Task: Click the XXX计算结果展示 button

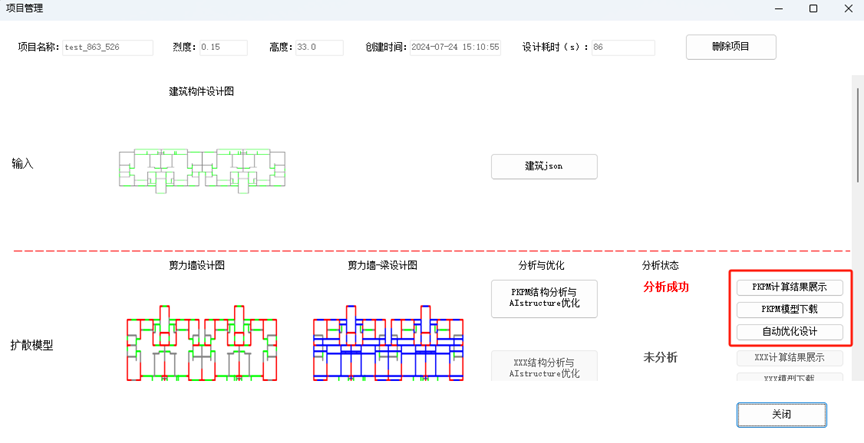Action: click(x=789, y=358)
